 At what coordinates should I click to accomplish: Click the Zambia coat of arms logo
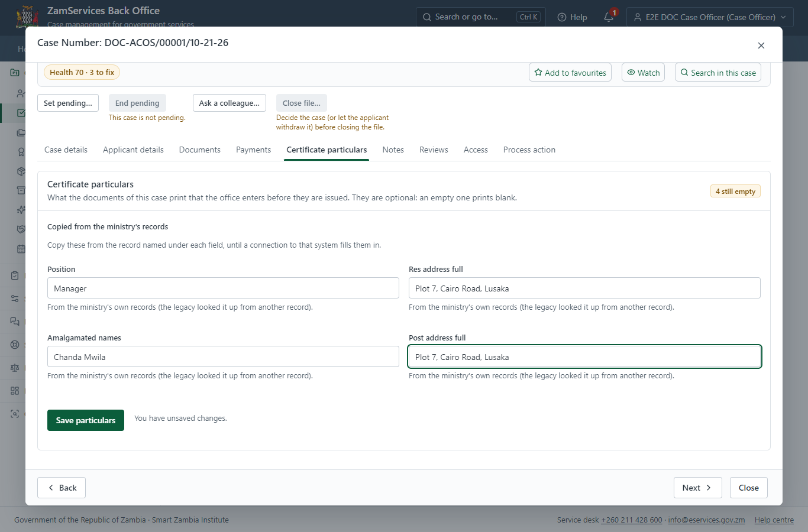[27, 17]
